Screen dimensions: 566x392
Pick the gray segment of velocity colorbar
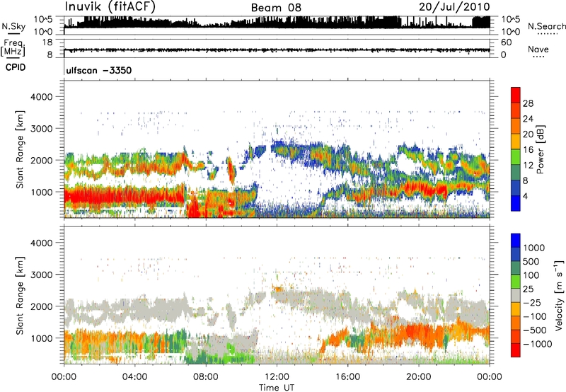click(516, 295)
